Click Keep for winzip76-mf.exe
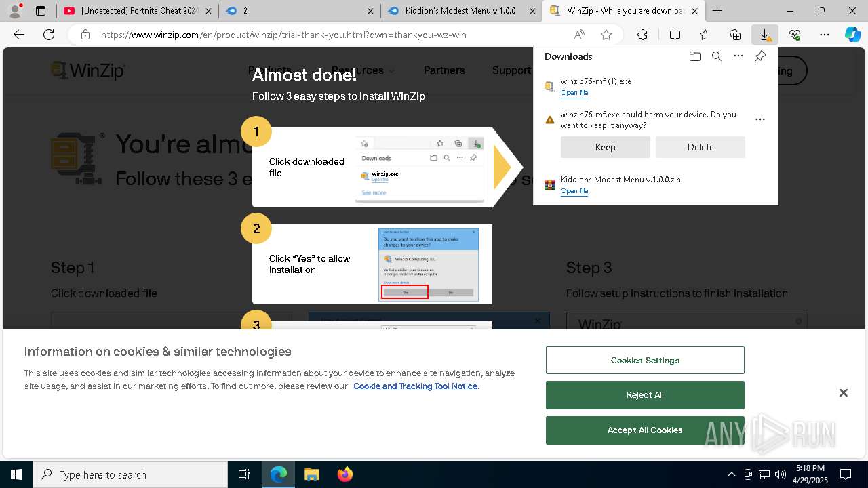This screenshot has width=868, height=488. pyautogui.click(x=605, y=147)
